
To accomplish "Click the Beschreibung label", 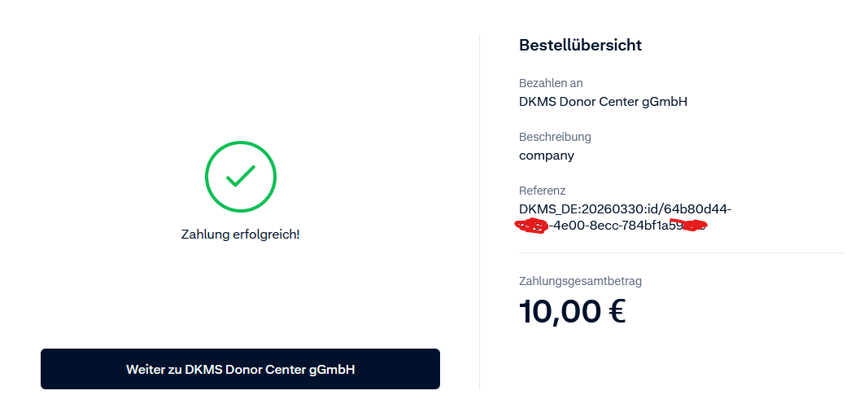I will click(555, 137).
